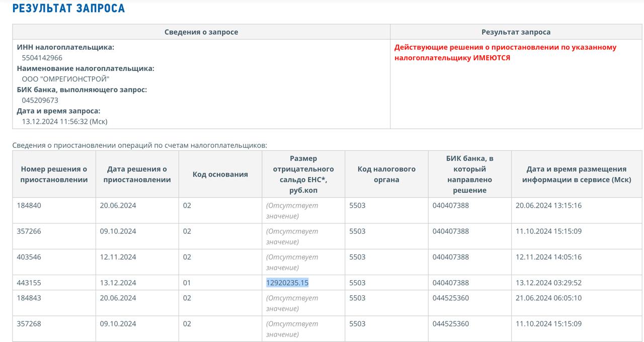This screenshot has height=342, width=644.
Task: Click basis code 02 in row 184840
Action: click(x=187, y=205)
